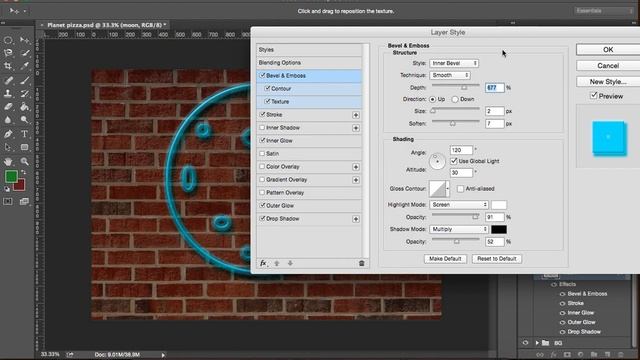
Task: Select the Move tool
Action: [24, 40]
